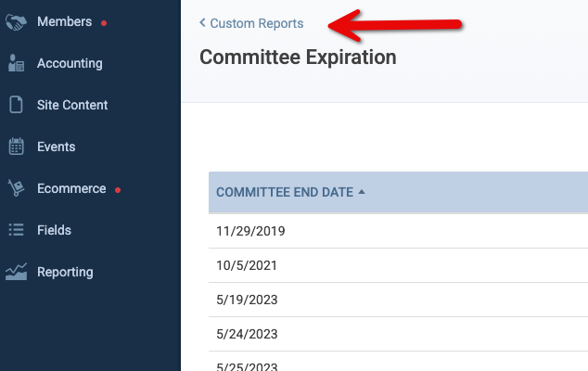
Task: Select the row dated 5/24/2023
Action: tap(398, 334)
